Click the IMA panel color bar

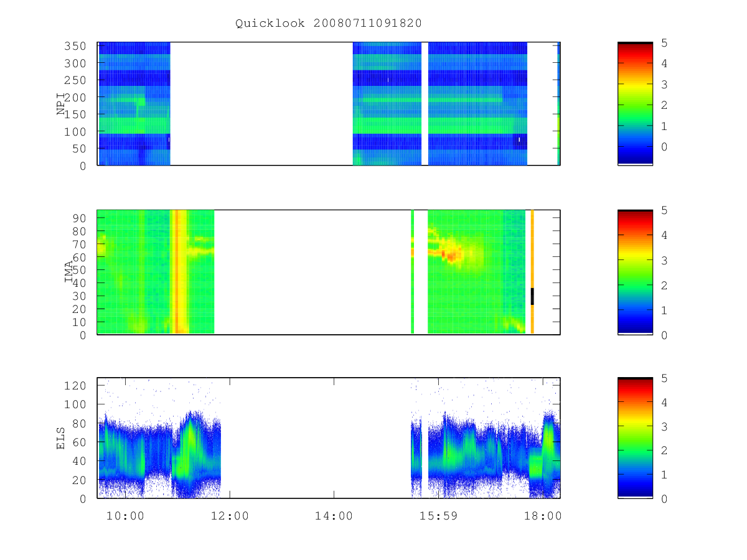pos(635,272)
